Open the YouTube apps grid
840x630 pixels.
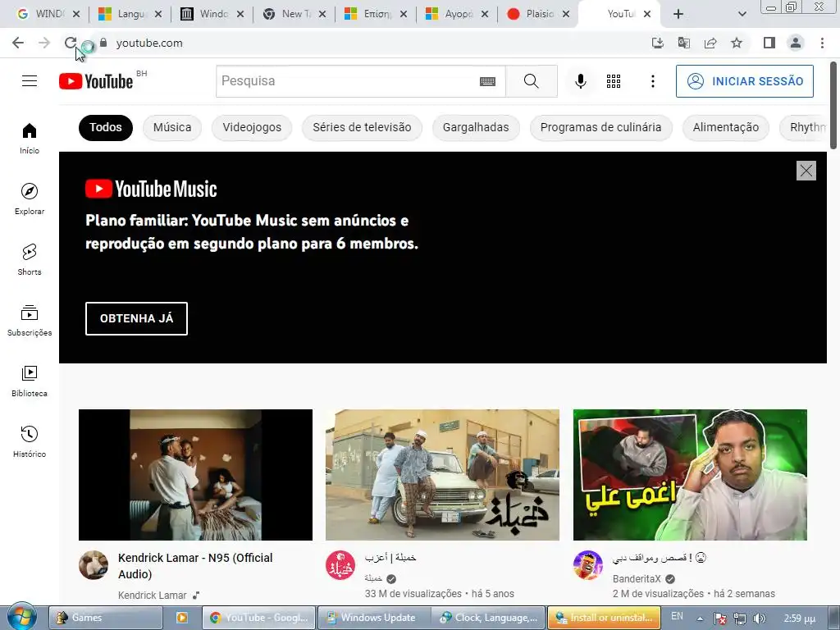(614, 81)
